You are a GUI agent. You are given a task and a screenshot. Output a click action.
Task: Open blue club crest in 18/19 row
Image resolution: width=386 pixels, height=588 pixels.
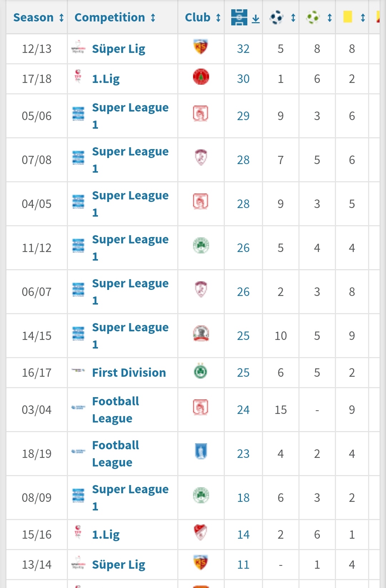[201, 451]
